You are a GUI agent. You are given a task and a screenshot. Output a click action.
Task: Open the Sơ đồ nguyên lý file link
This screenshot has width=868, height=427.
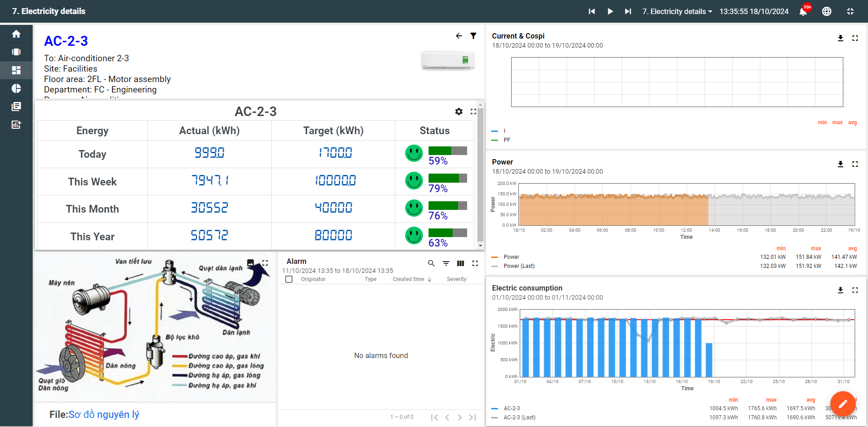[104, 414]
